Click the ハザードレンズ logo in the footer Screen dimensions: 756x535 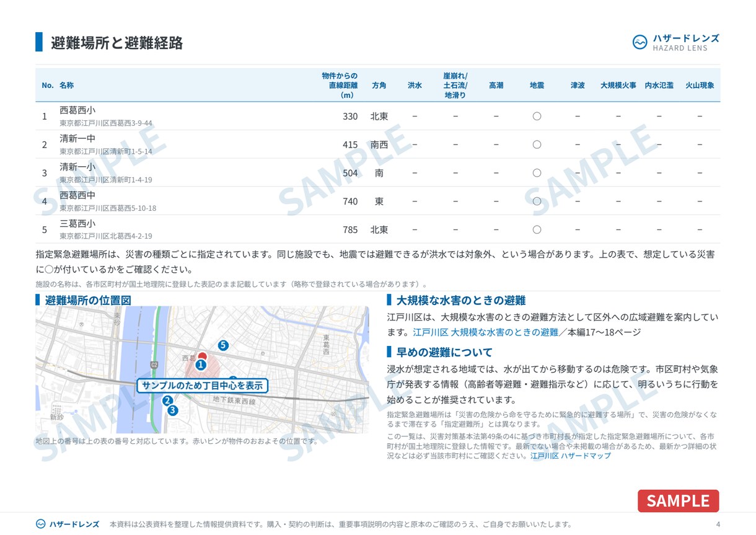coord(68,524)
